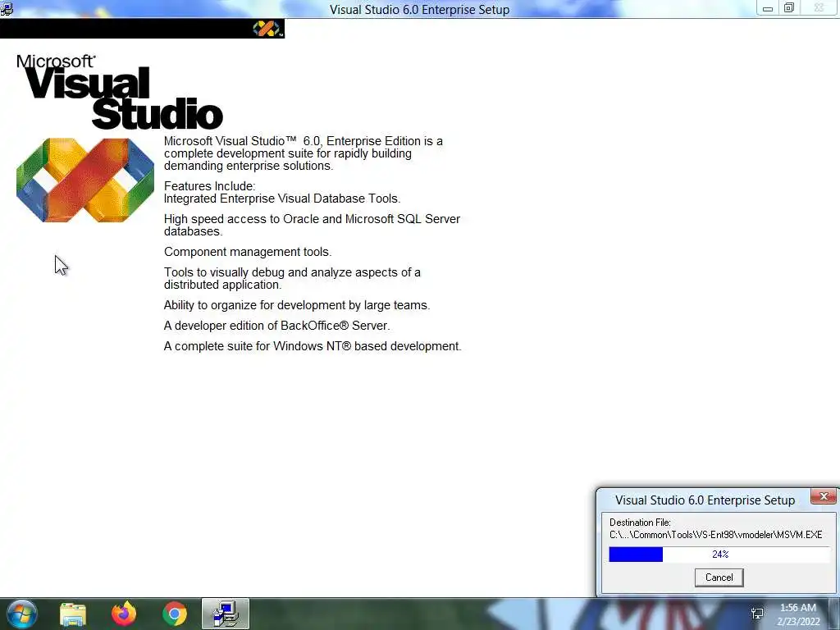
Task: Click 'Features Include:' text
Action: [209, 186]
